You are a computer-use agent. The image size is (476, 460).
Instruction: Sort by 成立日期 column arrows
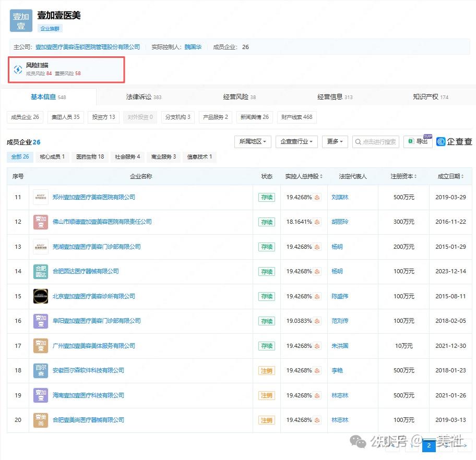462,176
